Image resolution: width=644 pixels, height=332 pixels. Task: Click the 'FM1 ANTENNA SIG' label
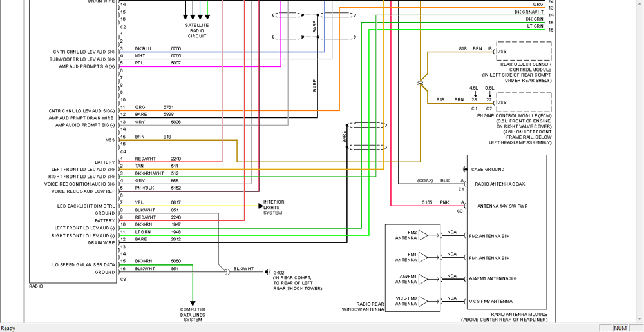click(489, 258)
